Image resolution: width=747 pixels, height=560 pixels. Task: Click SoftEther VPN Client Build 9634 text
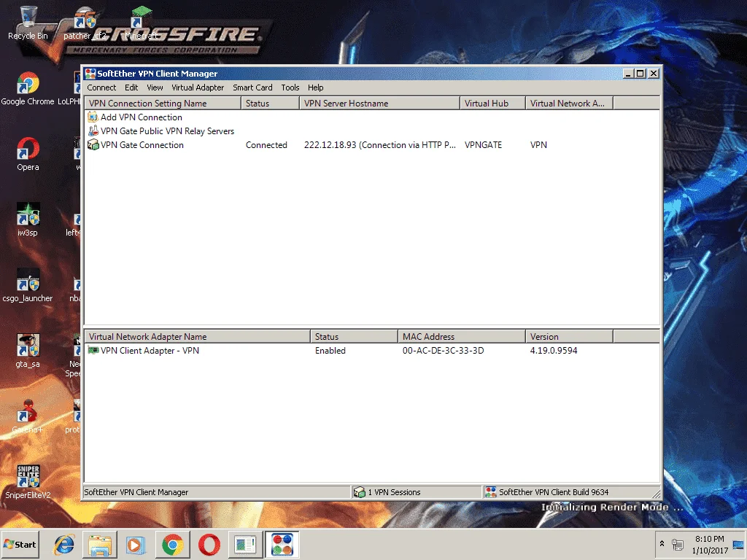[554, 492]
